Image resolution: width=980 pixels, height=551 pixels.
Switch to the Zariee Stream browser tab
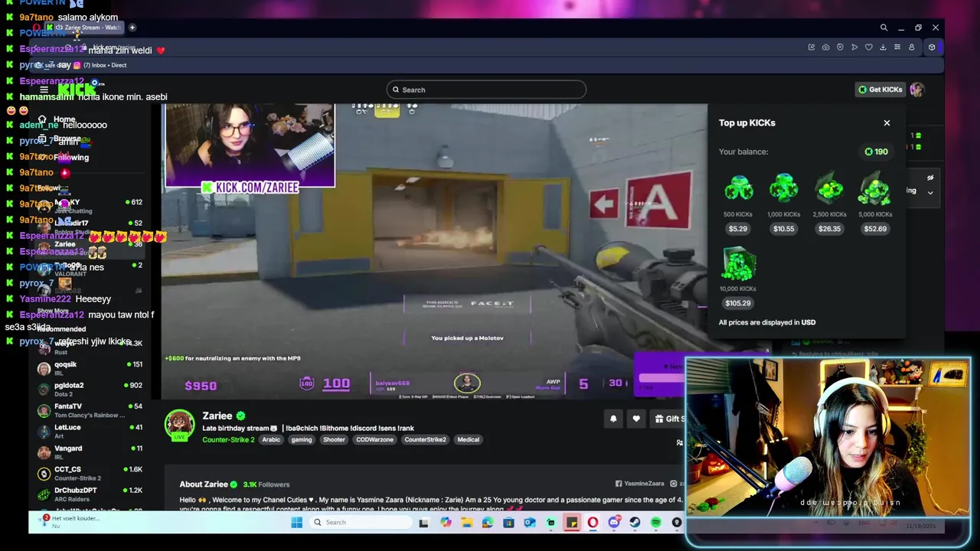[83, 28]
